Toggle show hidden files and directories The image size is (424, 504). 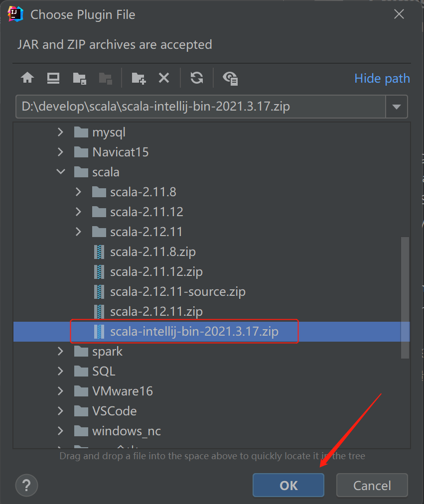click(230, 78)
